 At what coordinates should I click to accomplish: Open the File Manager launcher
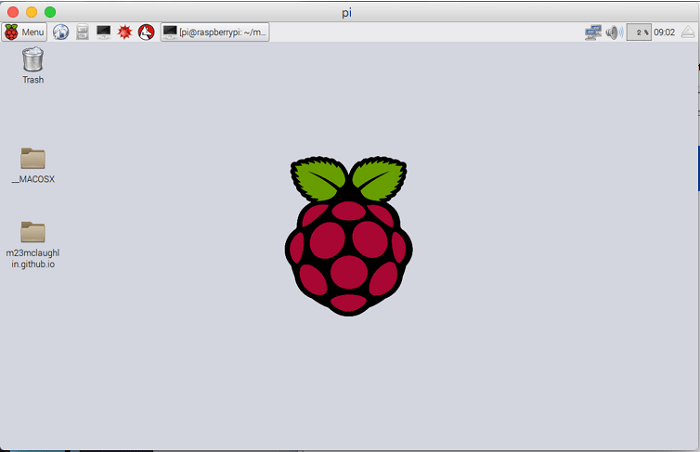(x=82, y=32)
